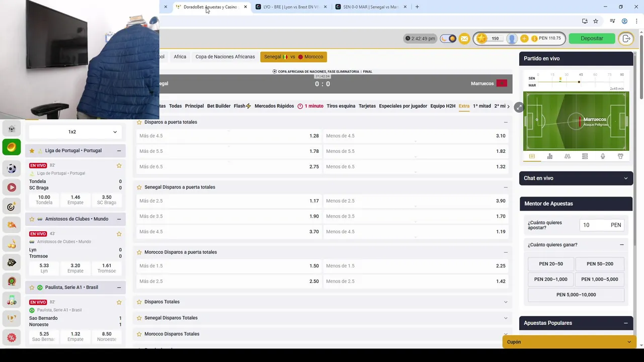Open the soccer ball sports icon in sidebar

tap(12, 168)
